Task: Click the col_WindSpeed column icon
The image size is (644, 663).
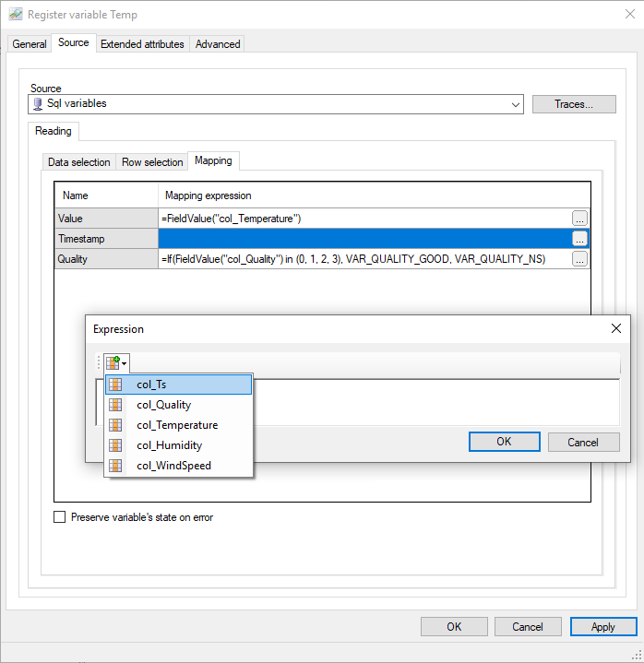Action: click(x=115, y=466)
